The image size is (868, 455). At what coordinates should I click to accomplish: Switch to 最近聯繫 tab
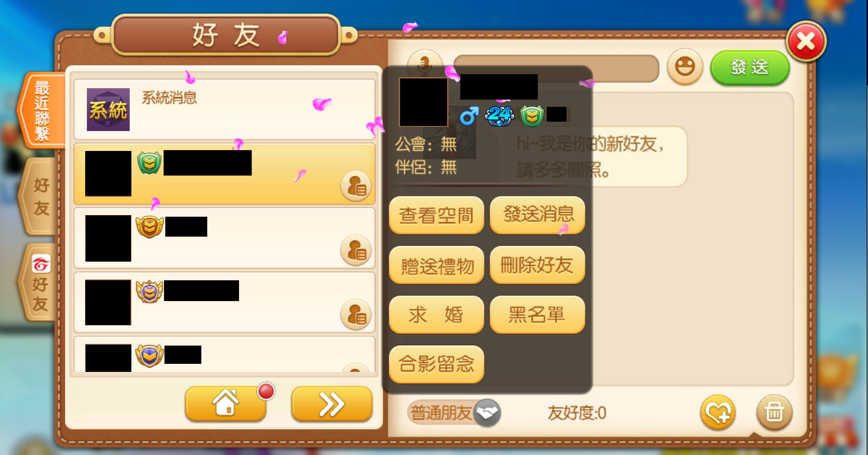coord(42,110)
